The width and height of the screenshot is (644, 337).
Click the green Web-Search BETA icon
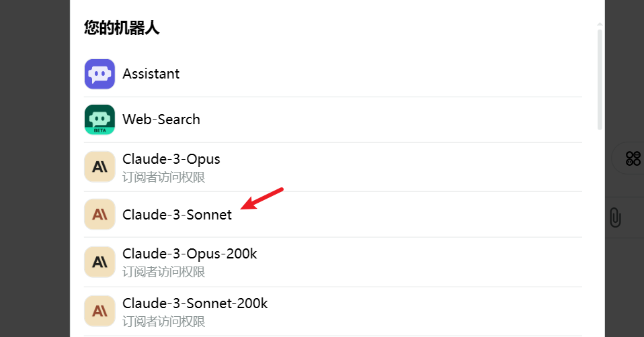pos(99,119)
